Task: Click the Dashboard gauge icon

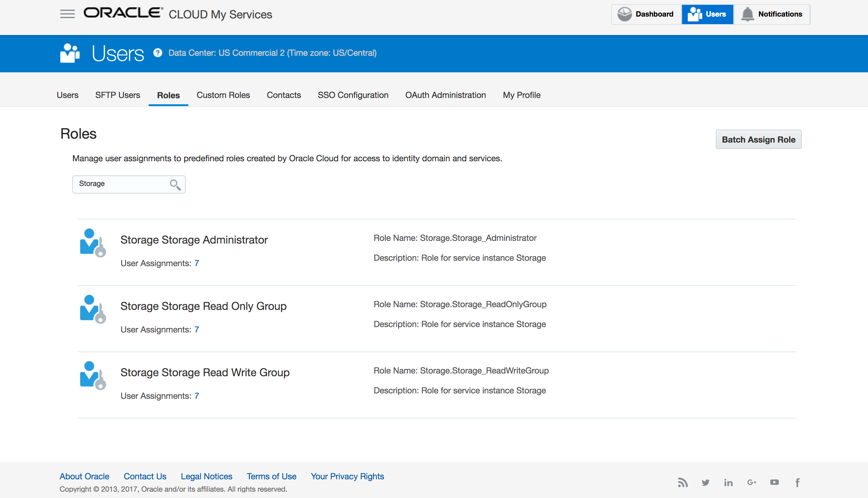Action: pos(624,14)
